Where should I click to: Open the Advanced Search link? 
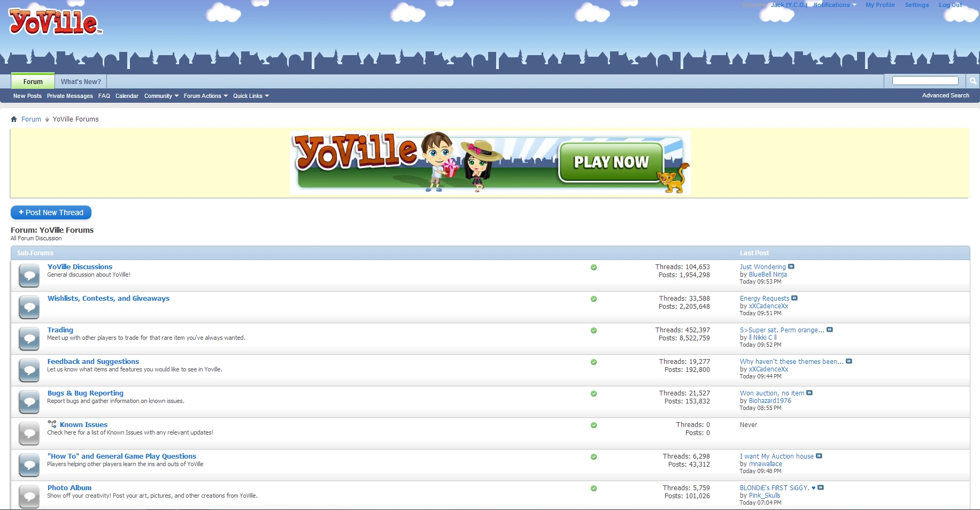(x=945, y=95)
